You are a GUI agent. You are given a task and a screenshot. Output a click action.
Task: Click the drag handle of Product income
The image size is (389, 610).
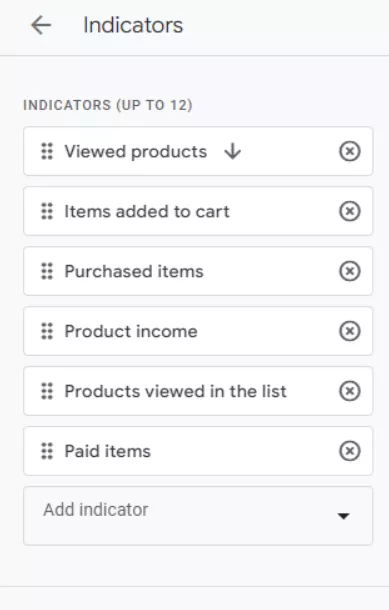click(x=47, y=331)
